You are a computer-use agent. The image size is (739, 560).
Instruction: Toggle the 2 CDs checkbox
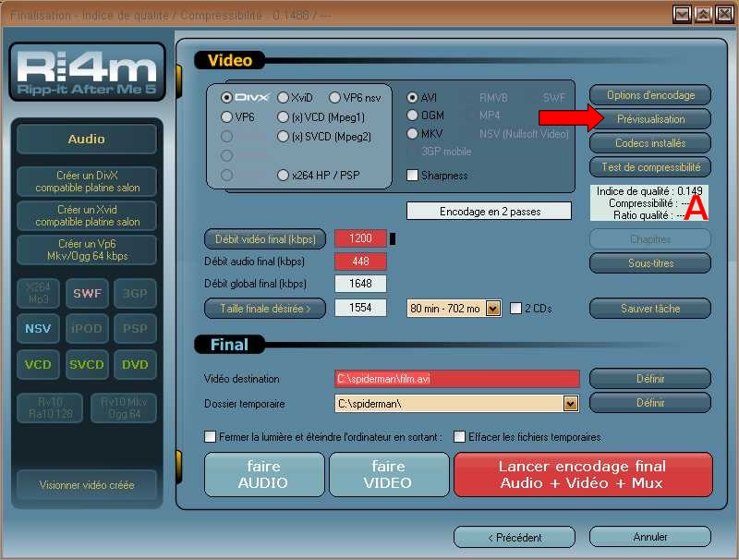516,309
